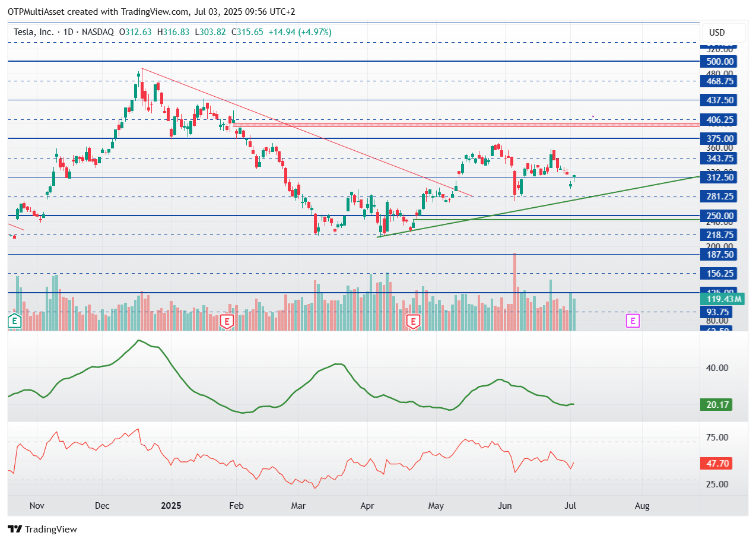Open the USD currency selector
The height and width of the screenshot is (542, 756).
tap(717, 32)
